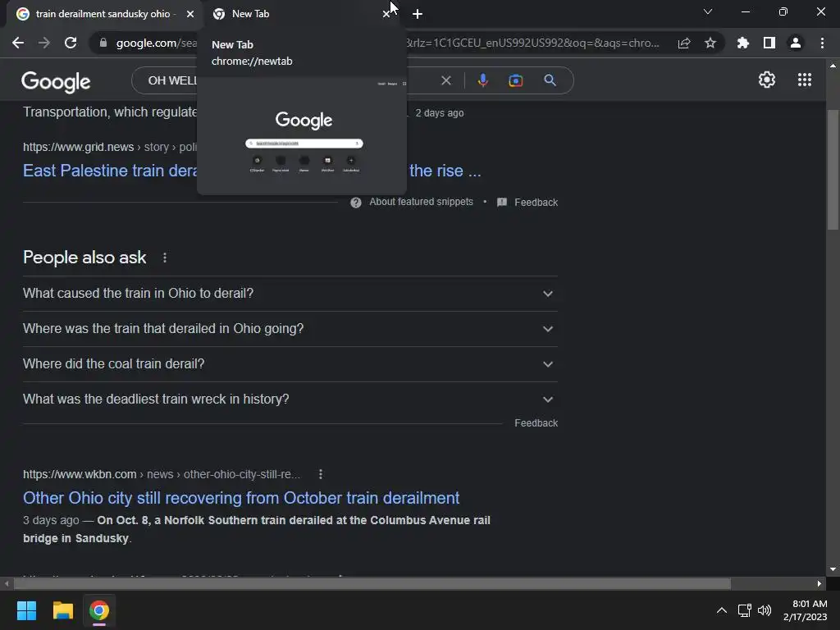Click the forward navigation arrow
840x630 pixels.
click(44, 43)
